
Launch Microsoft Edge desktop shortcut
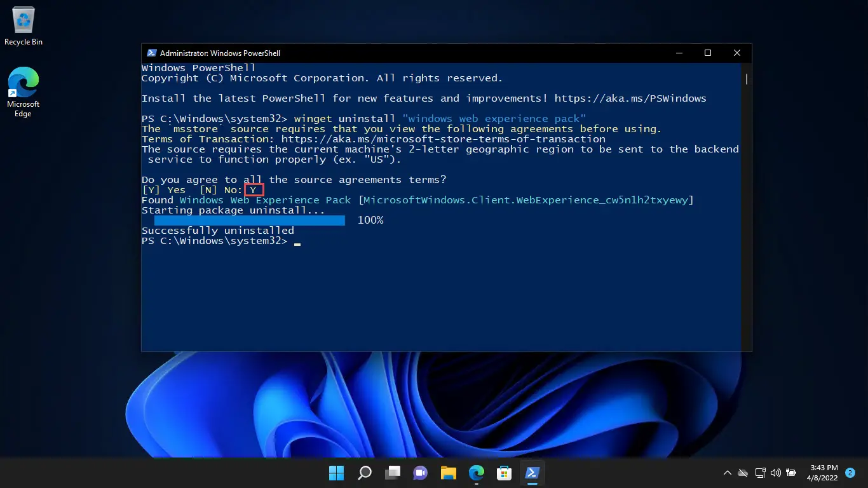[24, 92]
